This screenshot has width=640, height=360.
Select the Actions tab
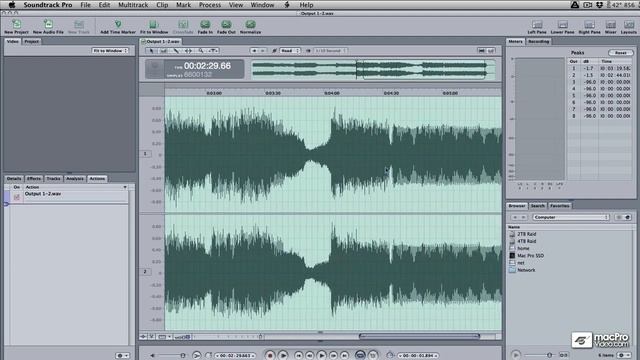97,178
